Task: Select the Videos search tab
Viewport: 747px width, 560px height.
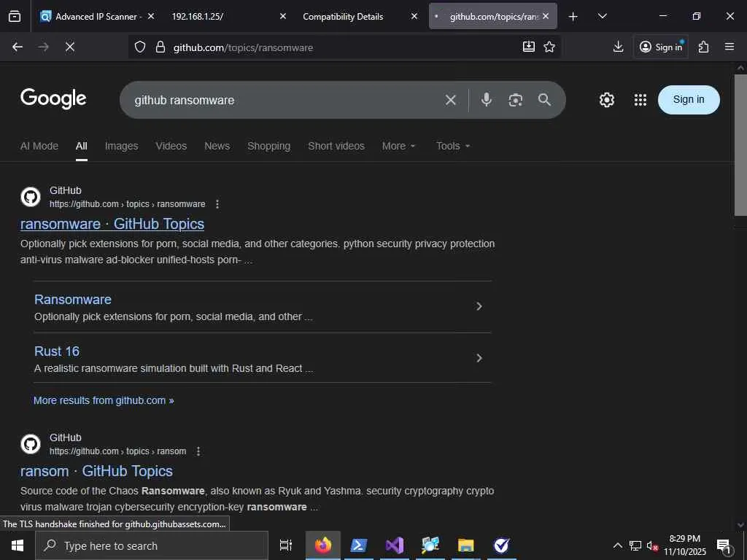Action: pos(171,146)
